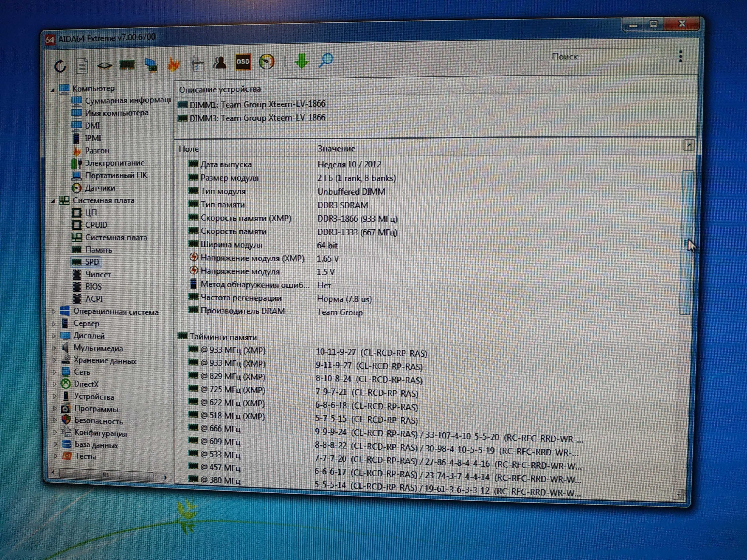
Task: Open the Память tree item
Action: [x=92, y=250]
